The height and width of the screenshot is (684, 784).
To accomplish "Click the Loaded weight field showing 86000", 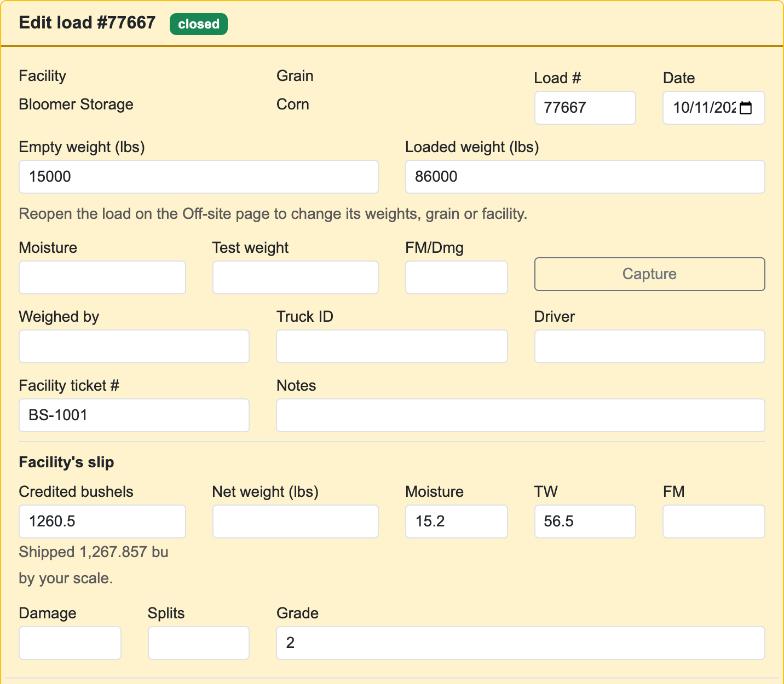I will (x=585, y=177).
